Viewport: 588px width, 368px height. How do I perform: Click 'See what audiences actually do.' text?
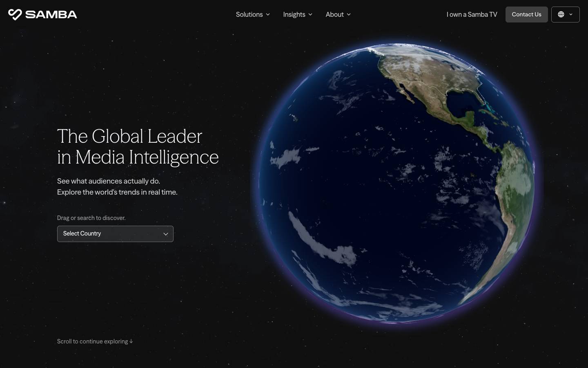click(109, 181)
